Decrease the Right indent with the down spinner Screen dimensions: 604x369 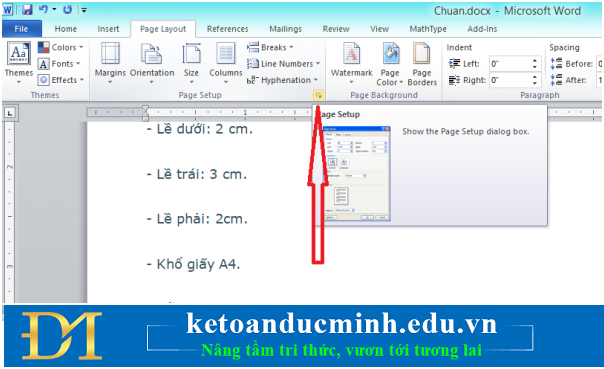tap(535, 84)
